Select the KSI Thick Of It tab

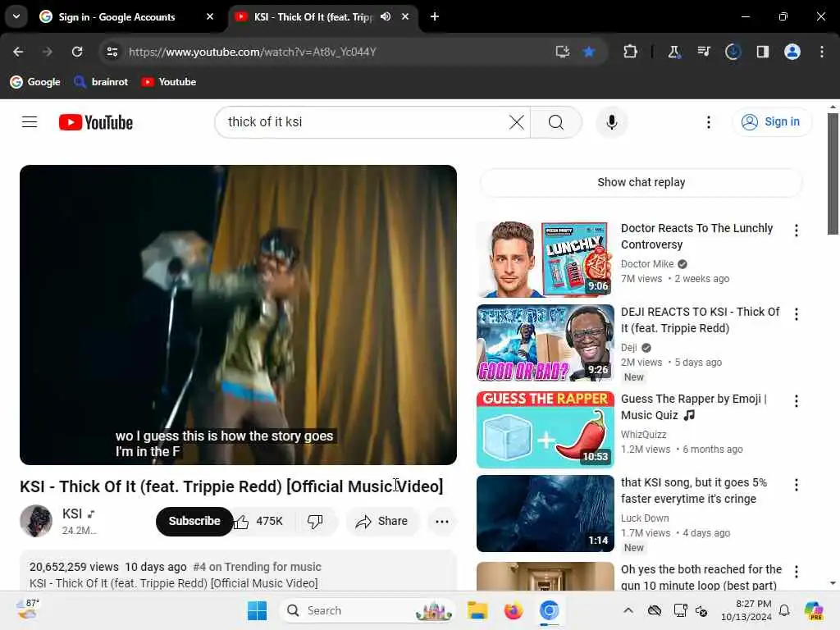click(322, 17)
